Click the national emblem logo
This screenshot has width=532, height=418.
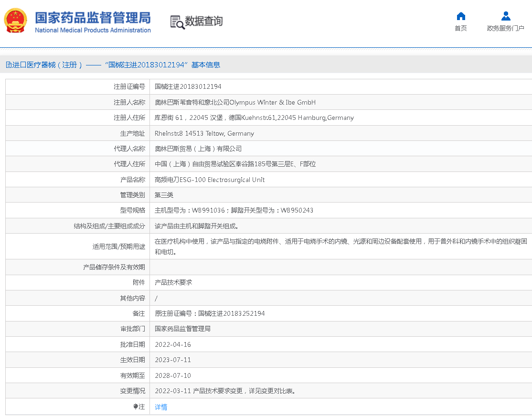point(16,21)
